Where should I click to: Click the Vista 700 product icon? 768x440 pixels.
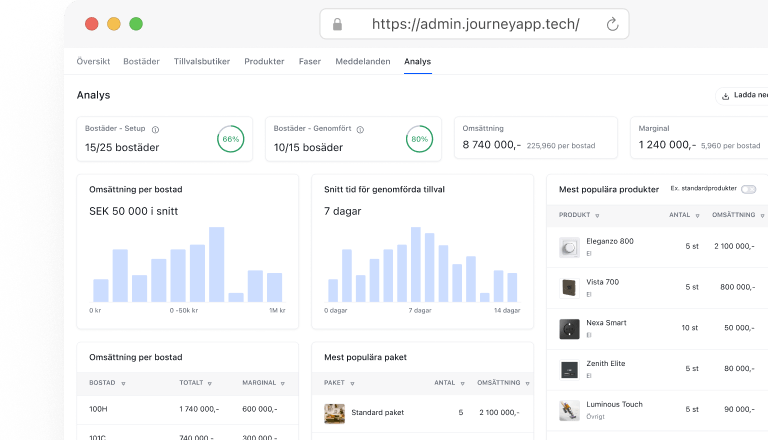[569, 287]
